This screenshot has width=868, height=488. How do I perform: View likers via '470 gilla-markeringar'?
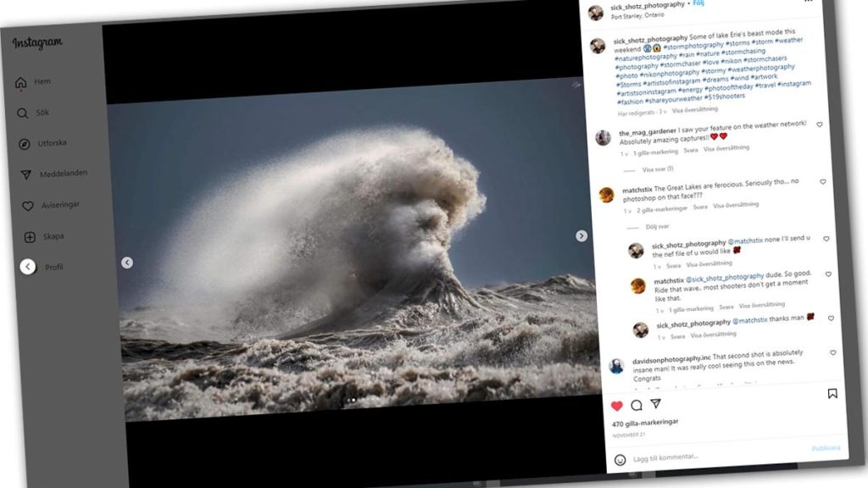tap(644, 421)
